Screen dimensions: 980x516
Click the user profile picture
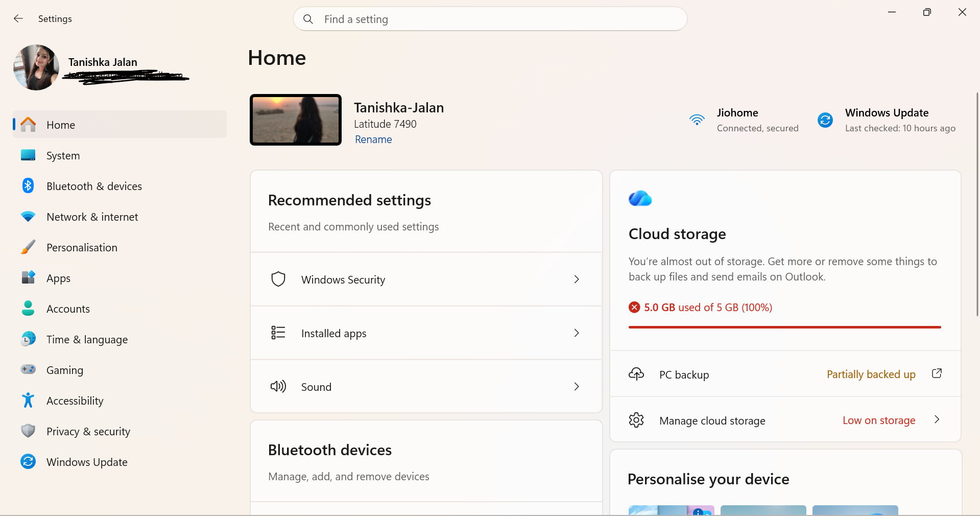pos(36,67)
